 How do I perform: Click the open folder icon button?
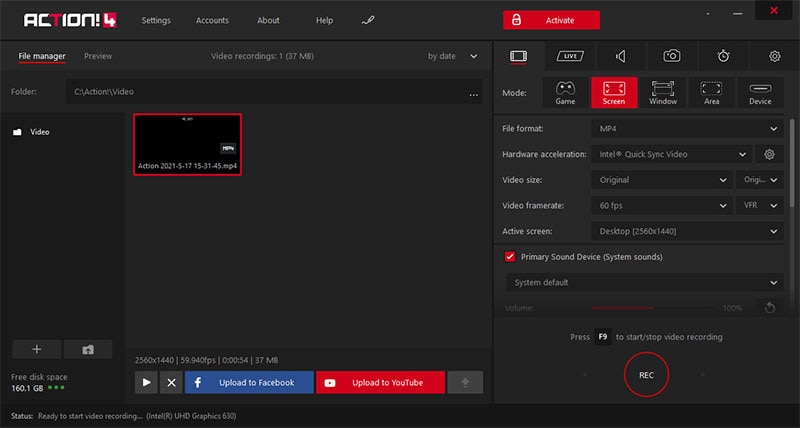[x=88, y=349]
